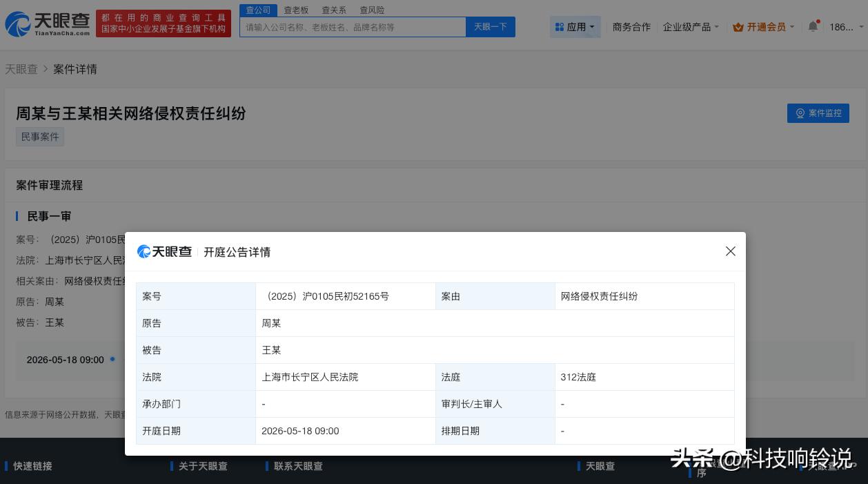This screenshot has height=484, width=868.
Task: Select the 查关系 search tab
Action: point(334,10)
